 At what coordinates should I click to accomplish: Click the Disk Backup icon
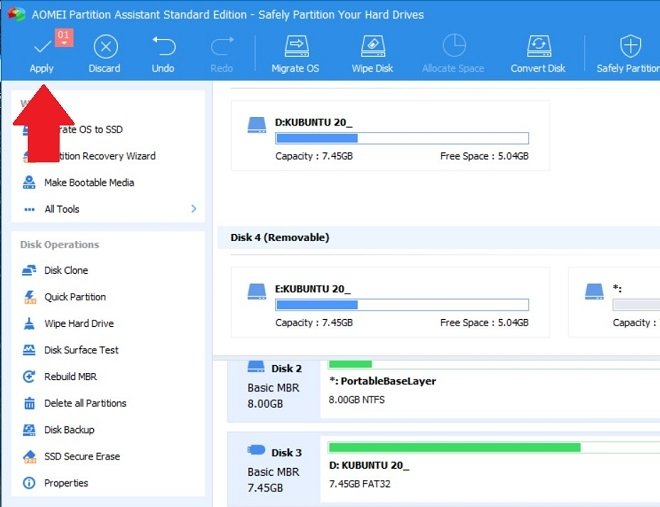29,430
